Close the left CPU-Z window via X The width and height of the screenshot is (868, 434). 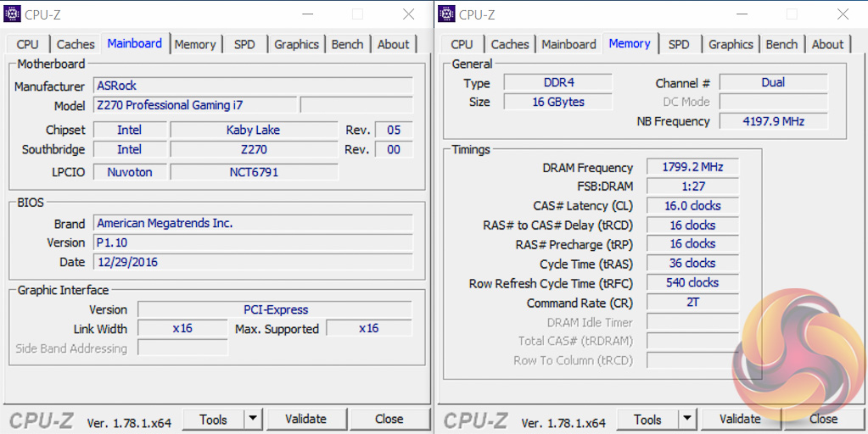(408, 14)
